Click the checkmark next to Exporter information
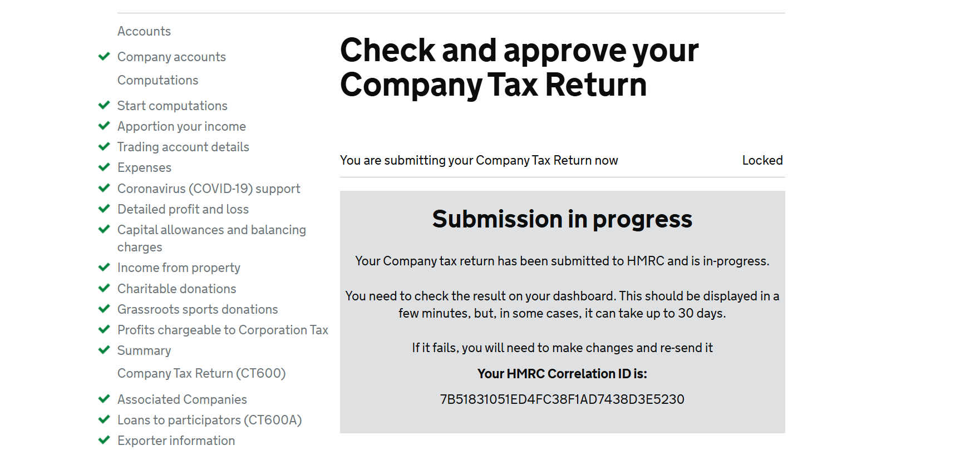 [x=104, y=440]
